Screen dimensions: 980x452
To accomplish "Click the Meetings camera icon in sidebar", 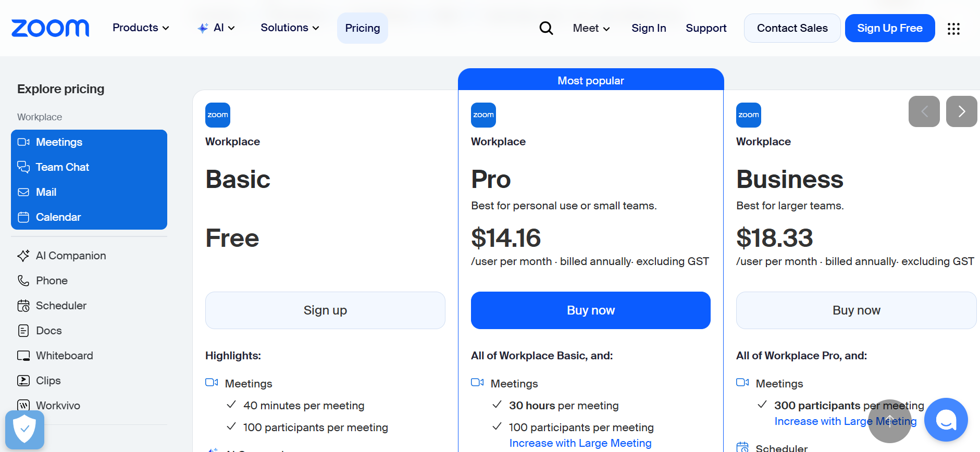I will click(23, 142).
